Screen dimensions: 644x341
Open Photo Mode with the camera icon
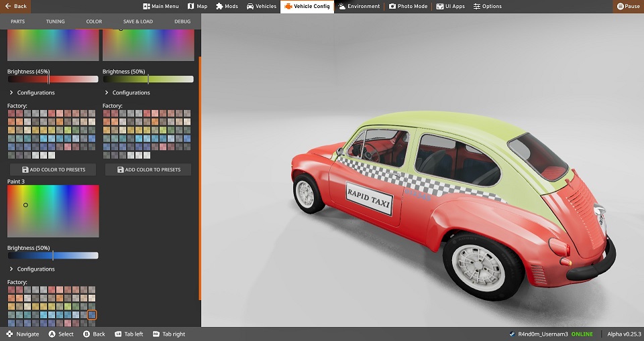click(x=392, y=7)
